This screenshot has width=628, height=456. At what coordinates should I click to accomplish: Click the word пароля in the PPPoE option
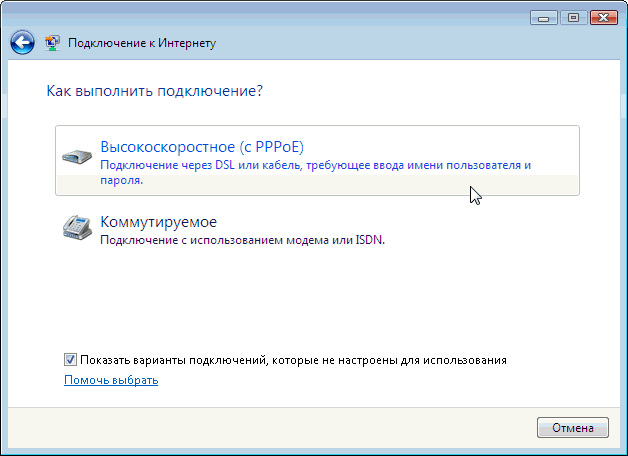pyautogui.click(x=121, y=180)
